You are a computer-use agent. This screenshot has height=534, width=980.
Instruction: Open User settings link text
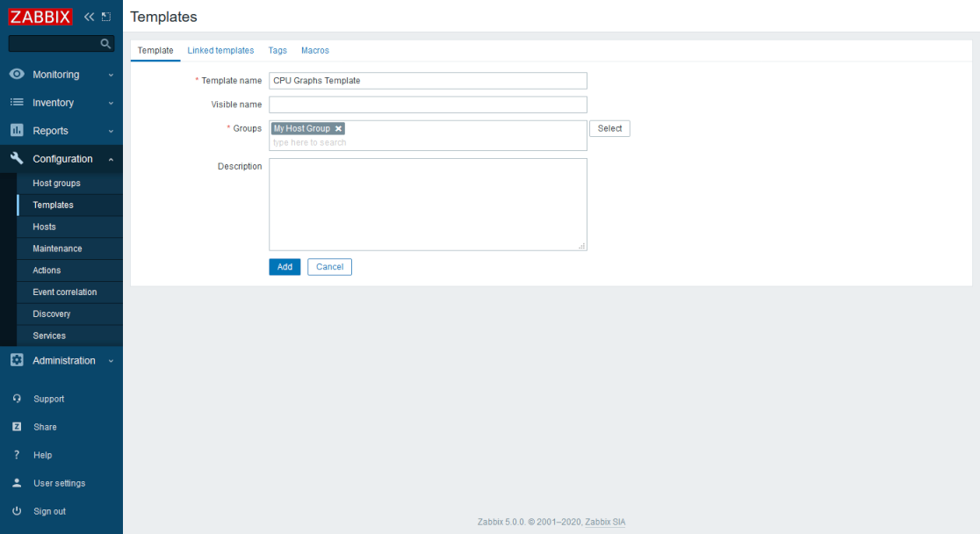(x=60, y=483)
